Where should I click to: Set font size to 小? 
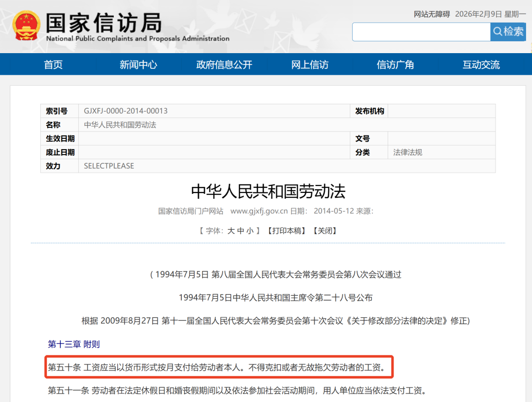click(250, 230)
